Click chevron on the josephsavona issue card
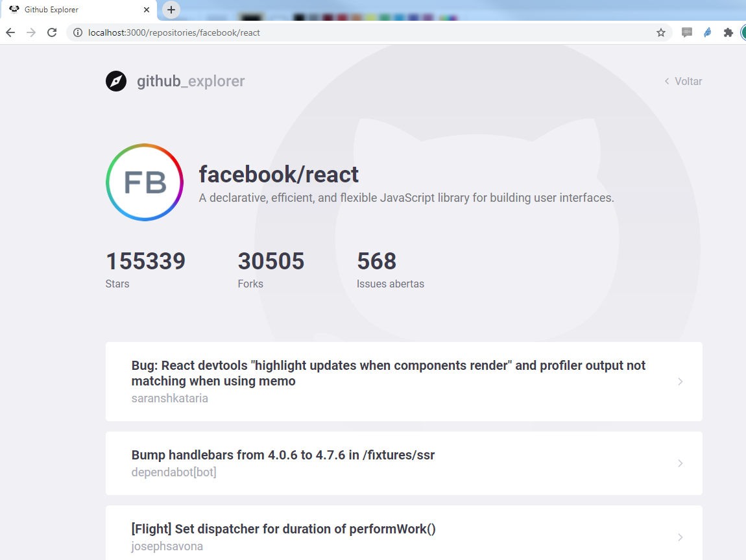The height and width of the screenshot is (560, 746). 680,537
